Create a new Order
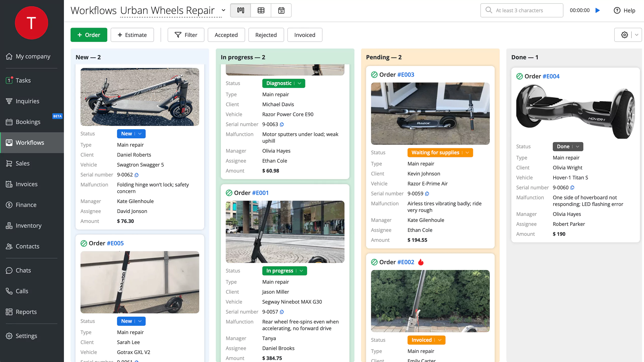Image resolution: width=644 pixels, height=362 pixels. coord(89,35)
